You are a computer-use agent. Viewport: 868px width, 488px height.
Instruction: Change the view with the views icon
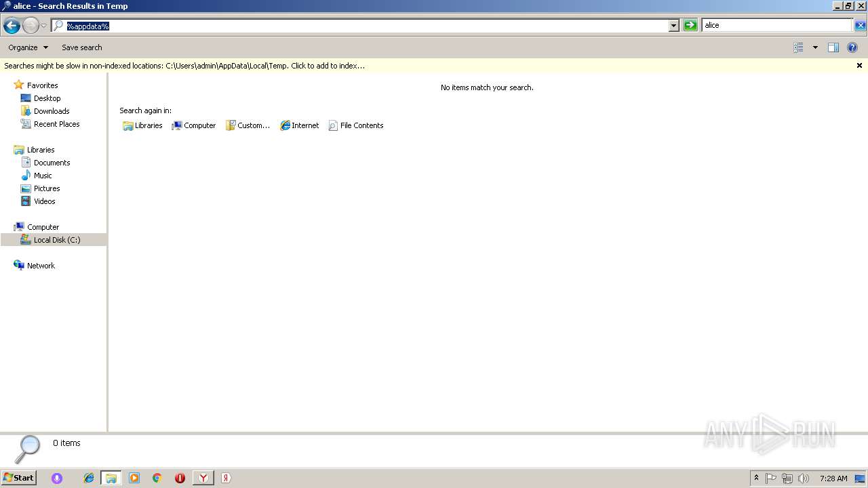point(798,47)
